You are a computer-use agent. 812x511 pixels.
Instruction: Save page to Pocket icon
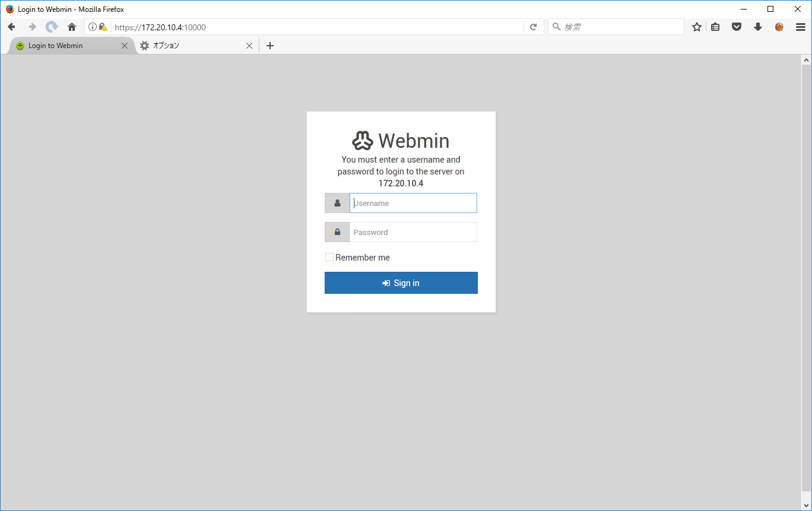point(737,27)
